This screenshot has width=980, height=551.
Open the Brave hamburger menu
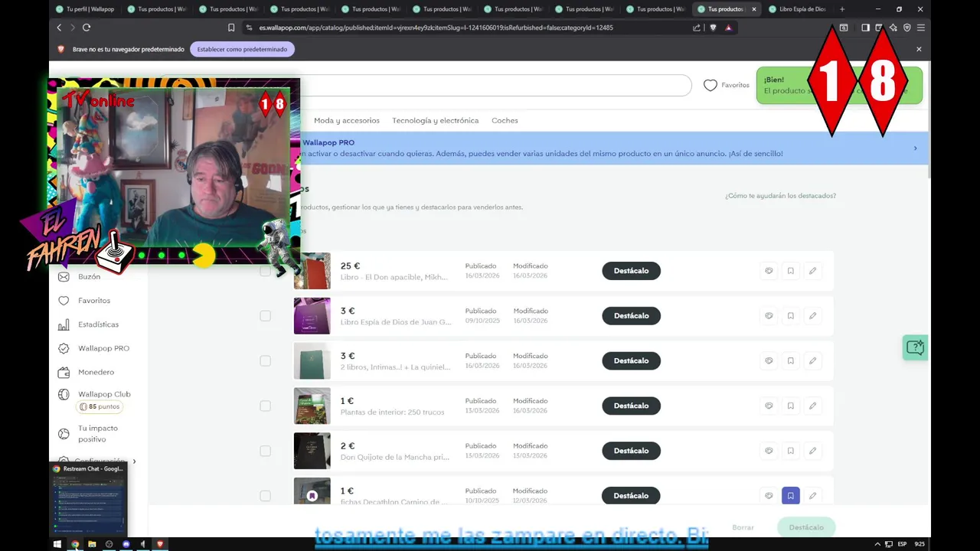(921, 28)
